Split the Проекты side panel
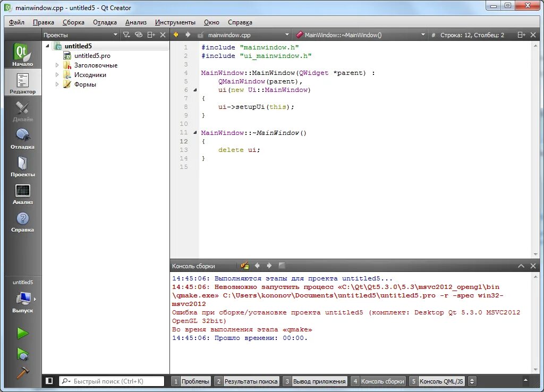The height and width of the screenshot is (392, 544). coord(151,35)
